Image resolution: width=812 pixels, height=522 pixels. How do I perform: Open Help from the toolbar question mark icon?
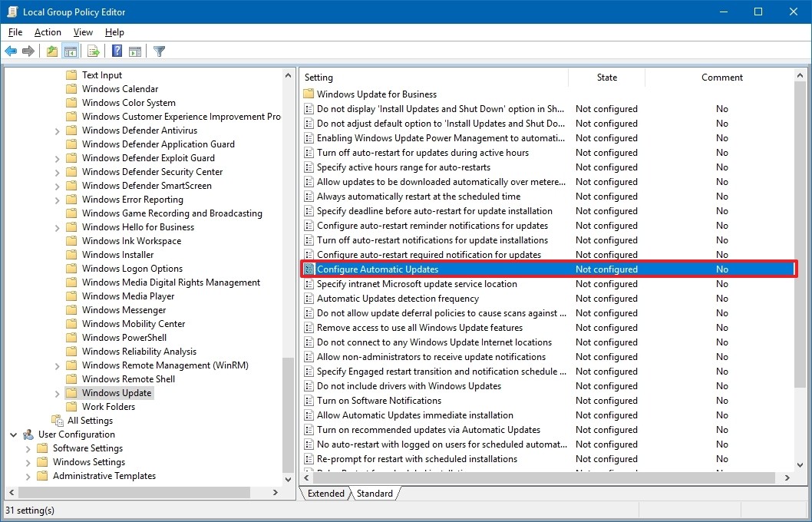[117, 51]
